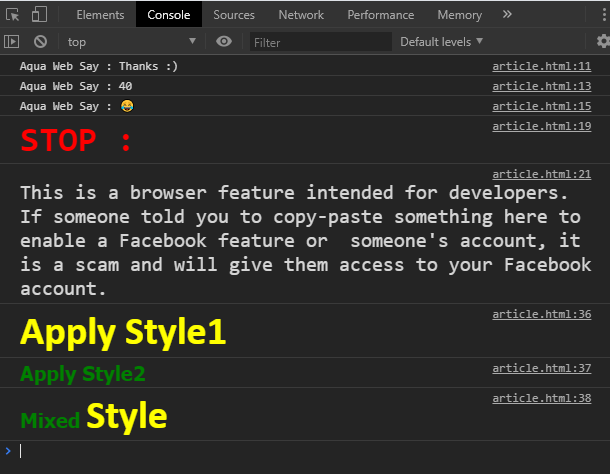The image size is (610, 474).
Task: Open source link article.html:13
Action: click(x=542, y=86)
